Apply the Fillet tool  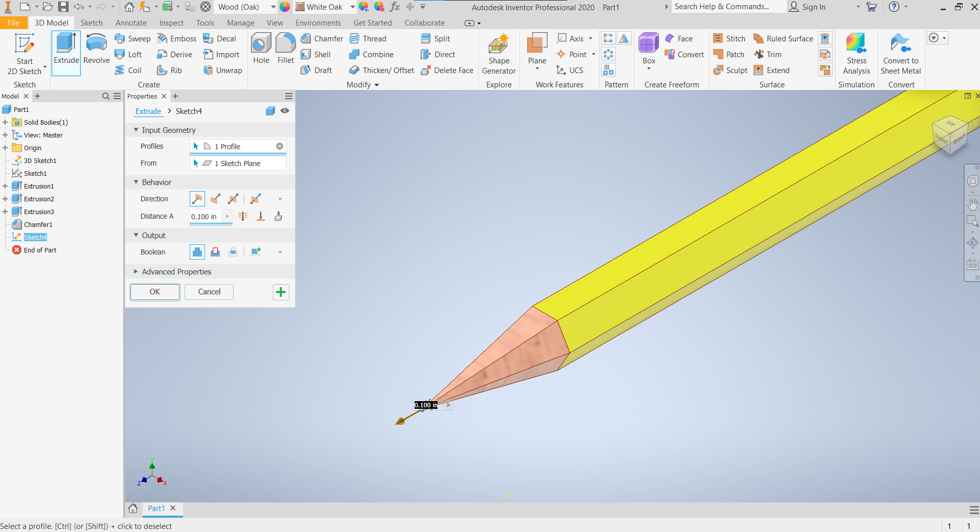(x=286, y=49)
